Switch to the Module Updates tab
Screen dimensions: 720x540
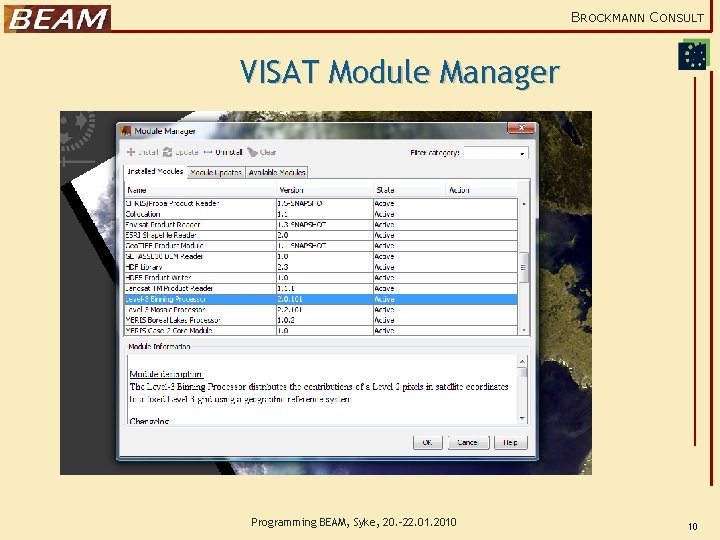[x=216, y=172]
